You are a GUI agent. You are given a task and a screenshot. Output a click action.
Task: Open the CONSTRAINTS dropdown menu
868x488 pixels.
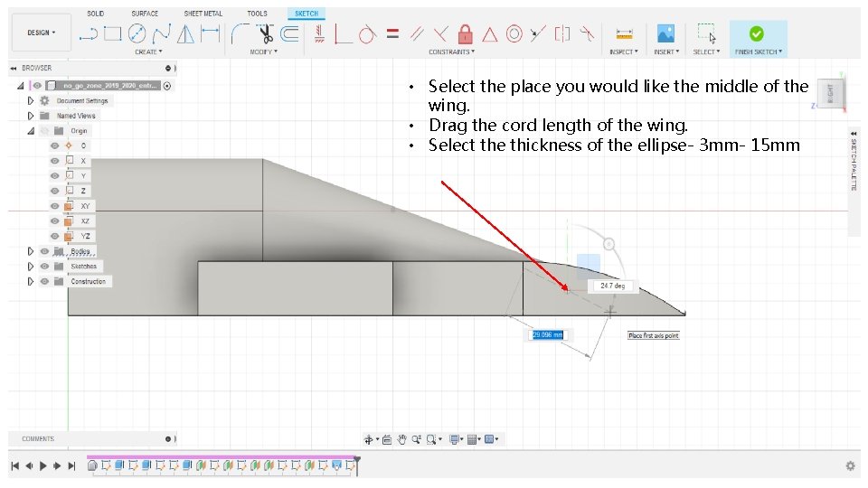(451, 52)
